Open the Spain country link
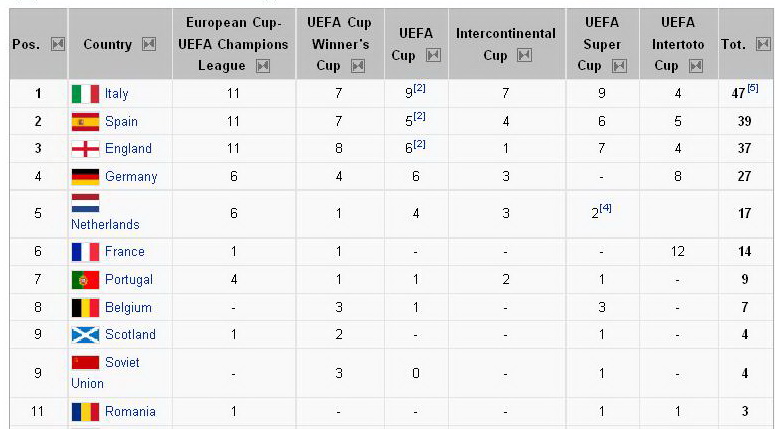Screen dimensions: 775x429 pyautogui.click(x=121, y=121)
